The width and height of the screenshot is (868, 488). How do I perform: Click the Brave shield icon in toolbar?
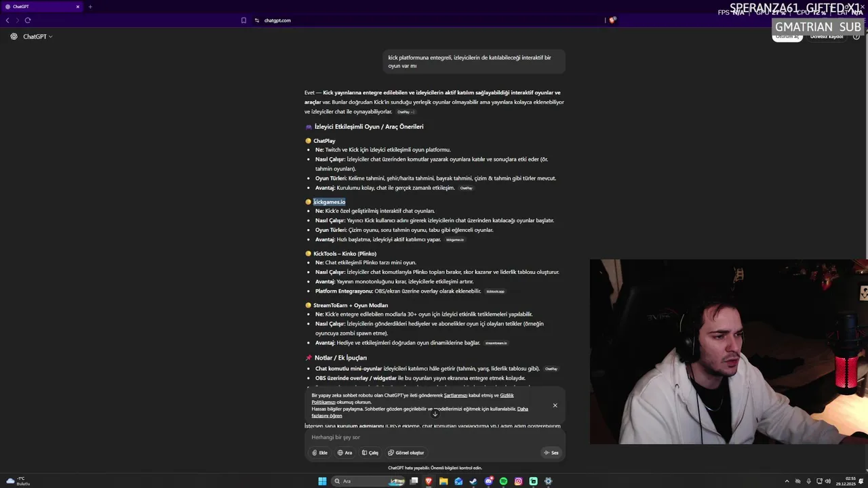(x=612, y=20)
